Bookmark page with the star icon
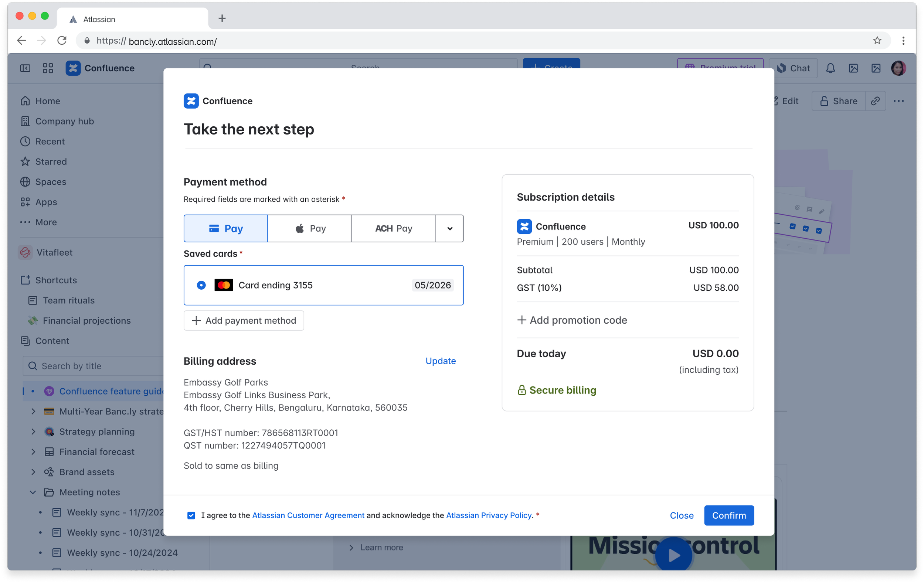Viewport: 924px width, 583px height. click(x=877, y=41)
